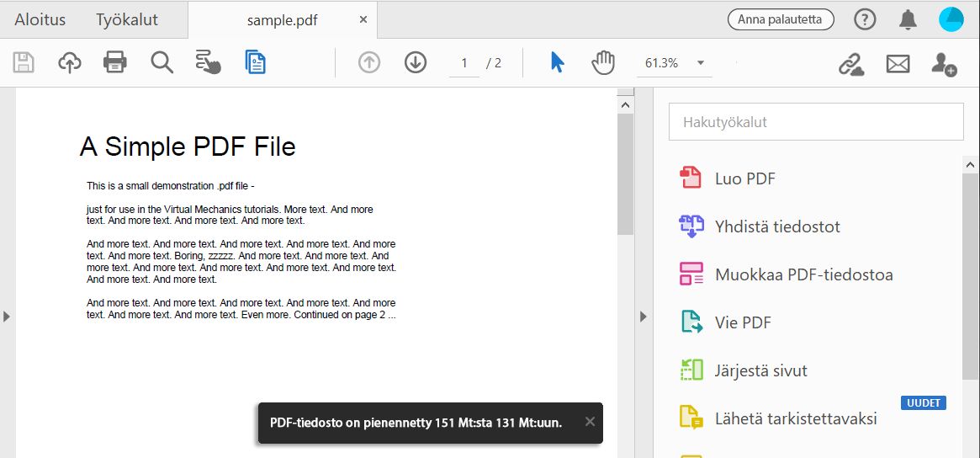Select the arrow selection tool

click(558, 62)
